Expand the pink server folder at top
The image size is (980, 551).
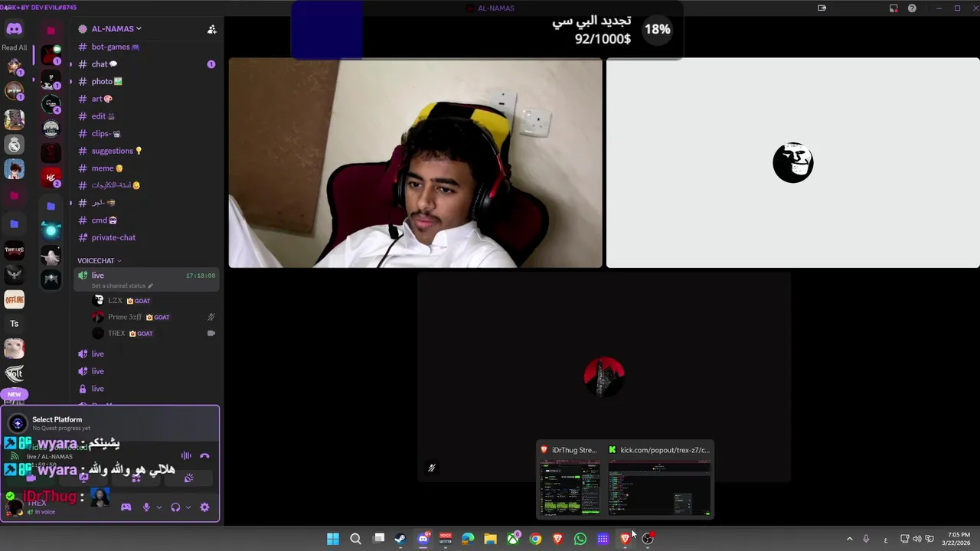point(51,30)
